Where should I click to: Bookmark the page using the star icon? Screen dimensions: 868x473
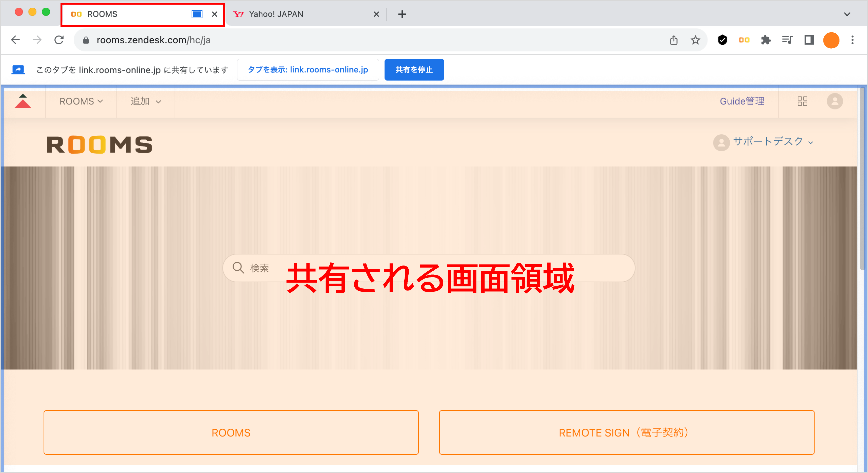click(695, 40)
